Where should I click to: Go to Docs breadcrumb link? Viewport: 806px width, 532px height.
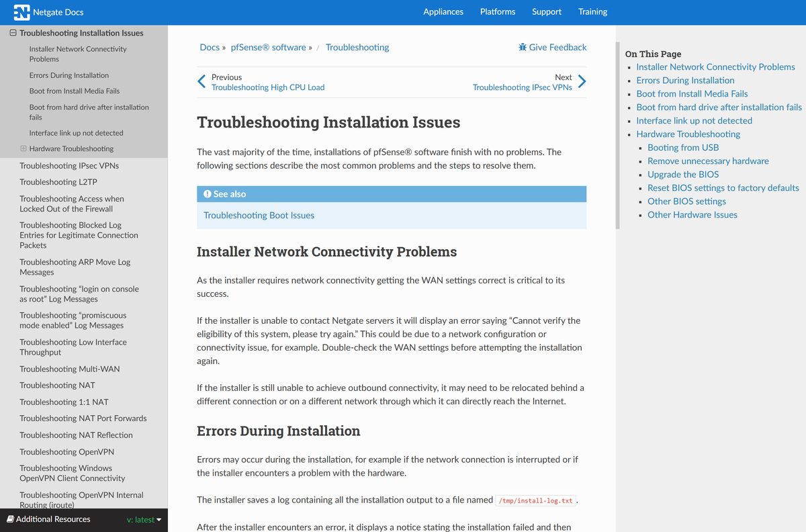tap(210, 47)
